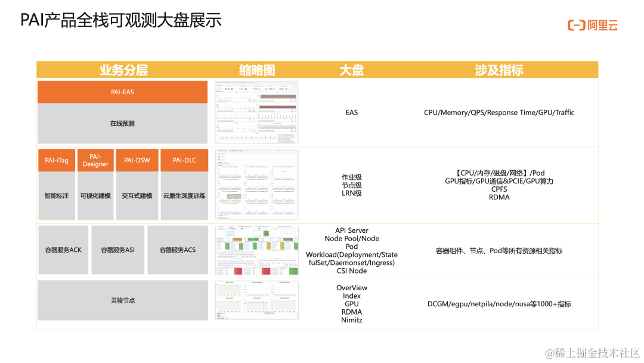Click the 云原生深度训练 box

(x=184, y=196)
